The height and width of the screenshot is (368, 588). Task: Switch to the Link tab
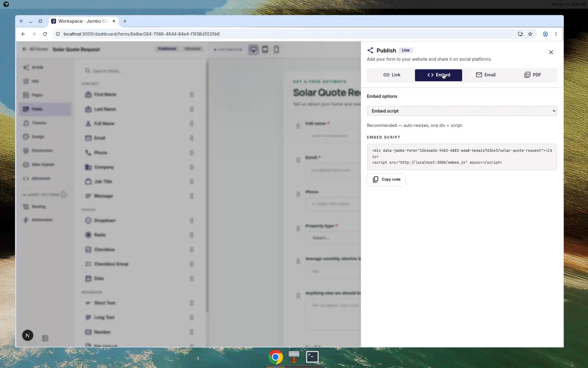point(391,75)
